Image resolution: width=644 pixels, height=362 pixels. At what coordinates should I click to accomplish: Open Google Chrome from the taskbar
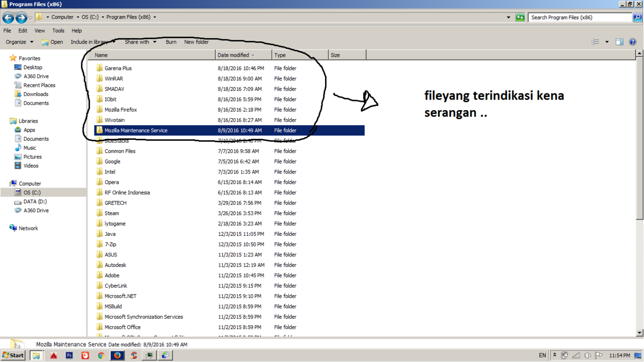[x=101, y=355]
